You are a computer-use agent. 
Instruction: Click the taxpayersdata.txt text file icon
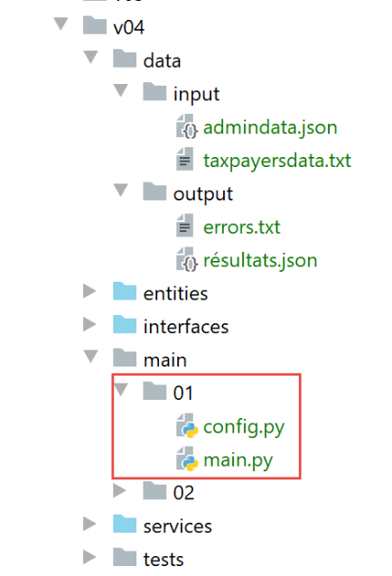(185, 159)
